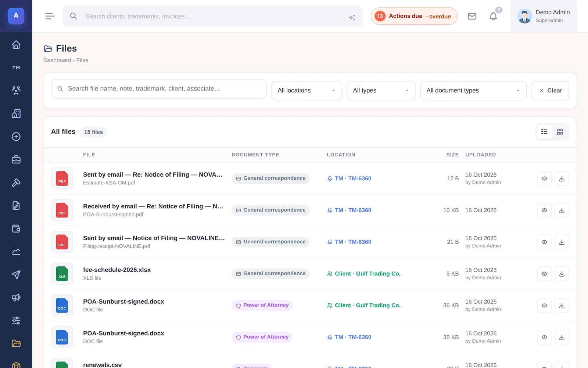Preview fee-schedule-2026.xlsx with eye icon
The image size is (588, 368).
click(544, 274)
